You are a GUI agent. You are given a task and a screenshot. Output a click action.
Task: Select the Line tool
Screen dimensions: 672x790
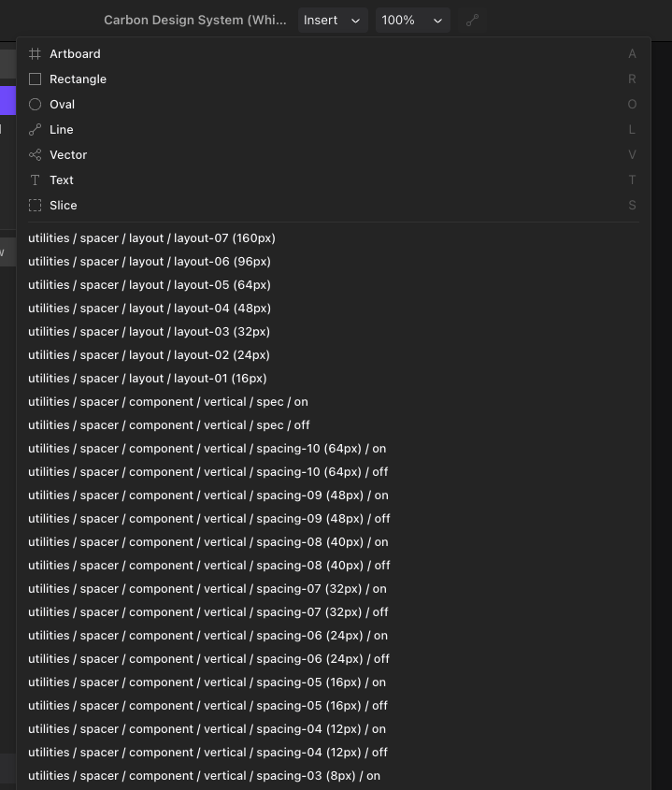62,129
